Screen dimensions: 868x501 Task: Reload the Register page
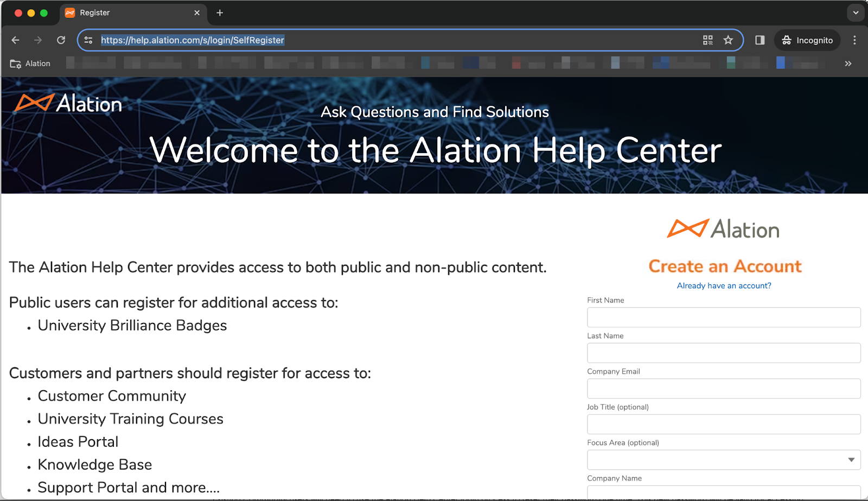coord(61,40)
